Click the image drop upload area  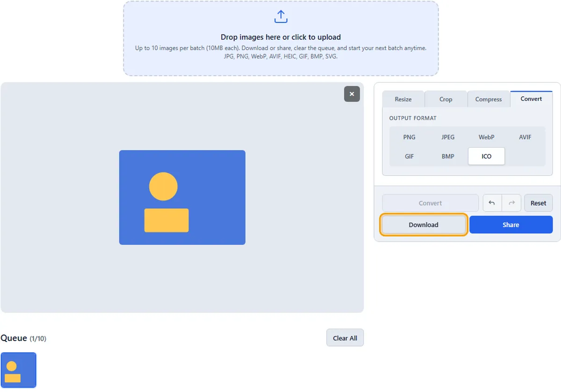pyautogui.click(x=281, y=38)
